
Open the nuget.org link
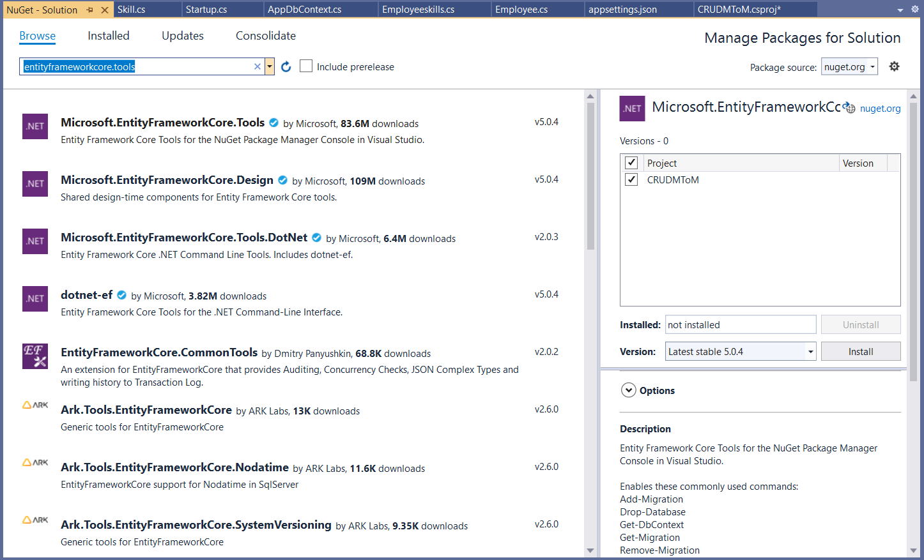880,109
